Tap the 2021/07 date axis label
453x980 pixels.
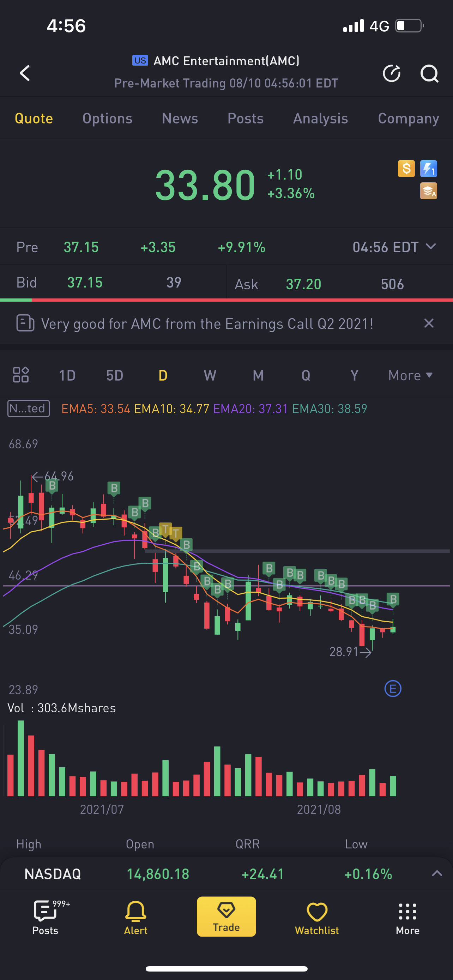pos(102,810)
